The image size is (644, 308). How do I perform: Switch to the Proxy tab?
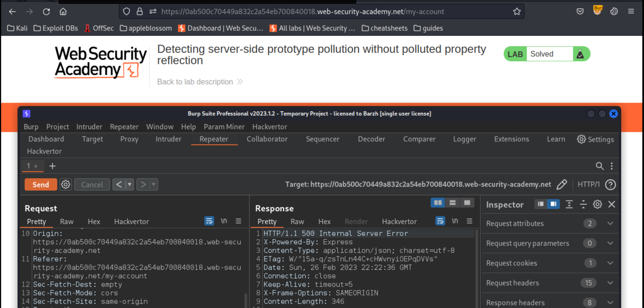(x=129, y=139)
